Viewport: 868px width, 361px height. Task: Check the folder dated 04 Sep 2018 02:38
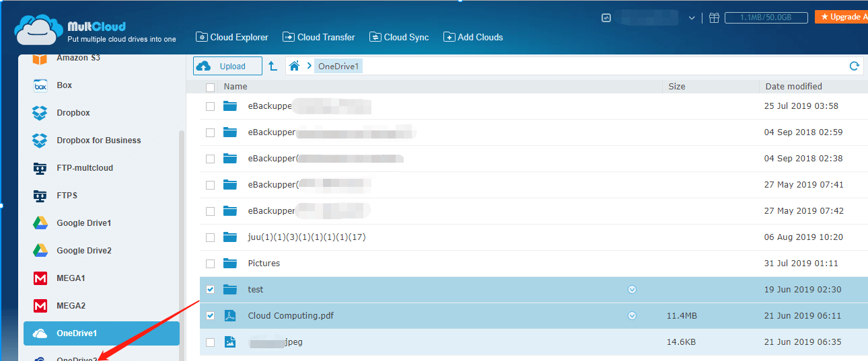click(211, 159)
